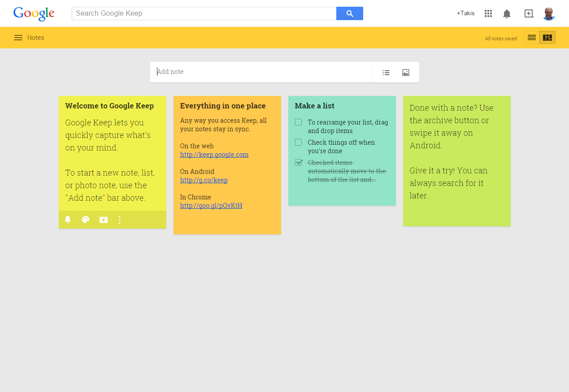The image size is (569, 392).
Task: Click the blue search button
Action: pyautogui.click(x=349, y=13)
